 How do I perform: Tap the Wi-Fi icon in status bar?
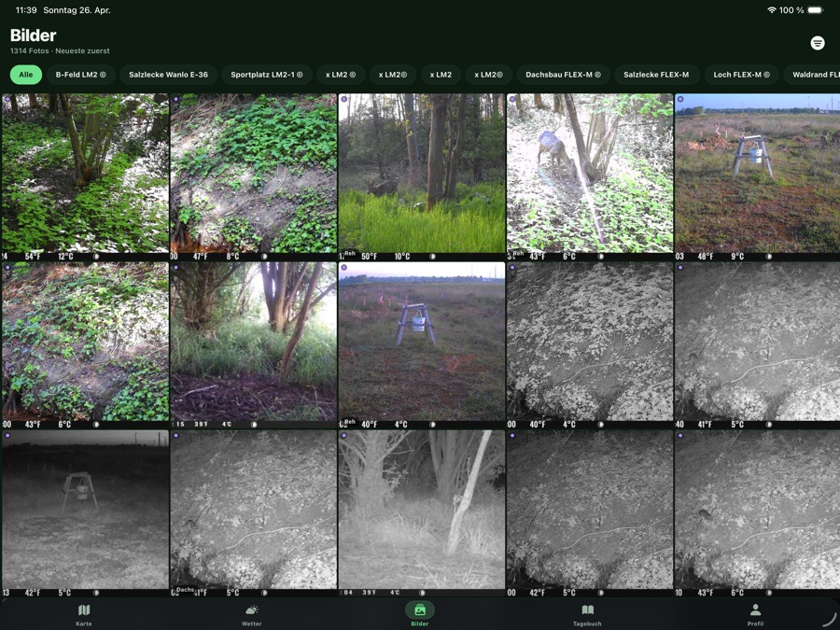point(772,10)
